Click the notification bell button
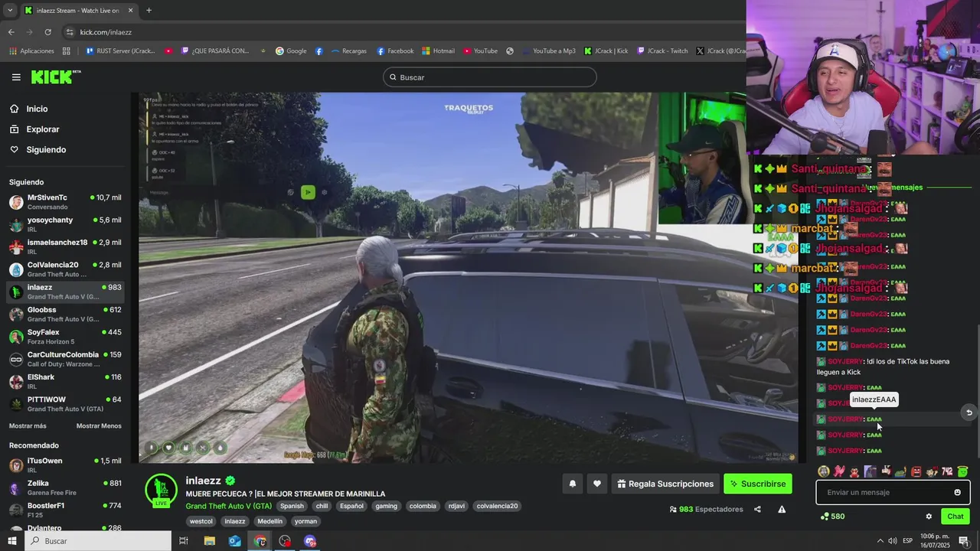This screenshot has height=551, width=980. [x=572, y=484]
